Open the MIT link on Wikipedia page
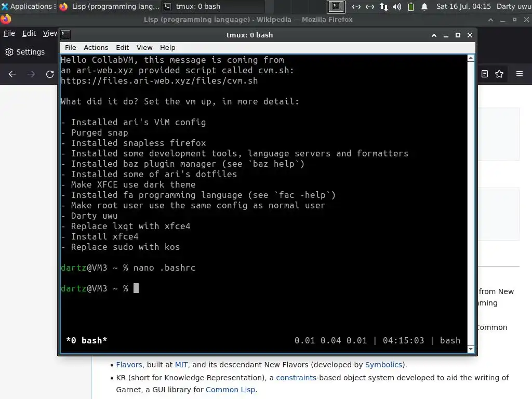Screen dimensions: 532x399 coord(181,365)
